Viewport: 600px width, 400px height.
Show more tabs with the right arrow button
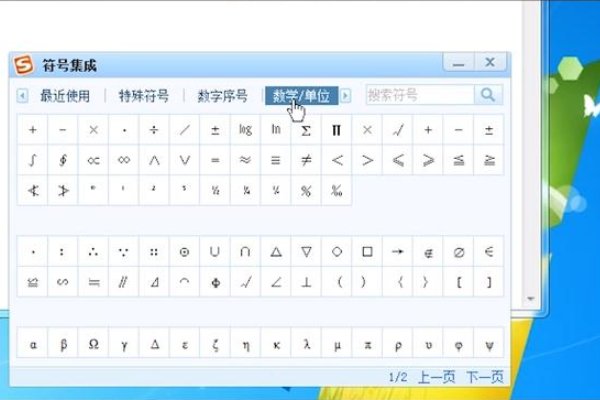pos(345,95)
